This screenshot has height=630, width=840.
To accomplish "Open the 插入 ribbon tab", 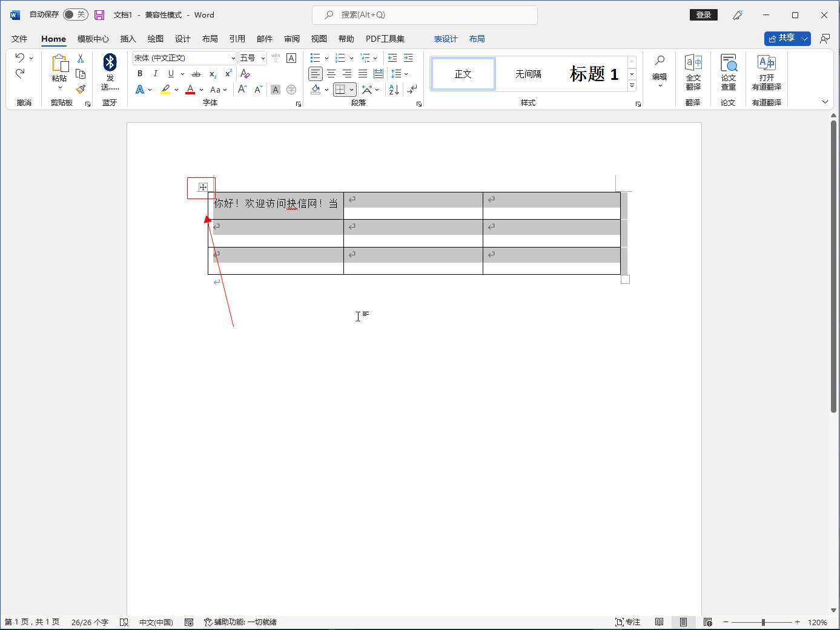I will pos(128,39).
